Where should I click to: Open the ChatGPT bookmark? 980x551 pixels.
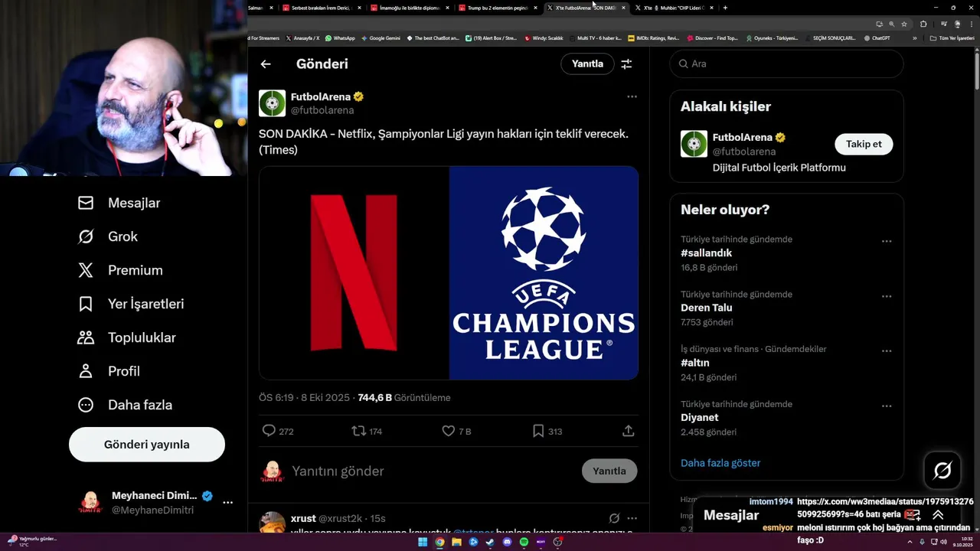[x=876, y=38]
